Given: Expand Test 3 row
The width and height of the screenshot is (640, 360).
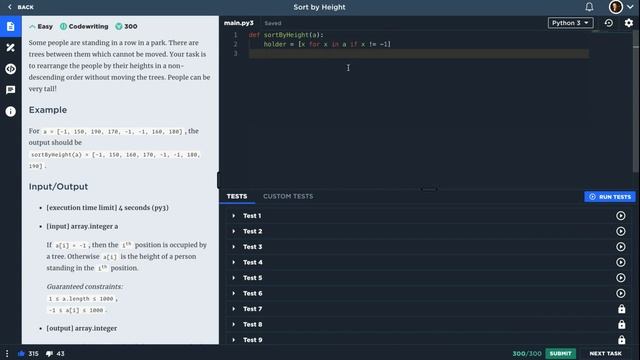Looking at the screenshot, I should (427, 247).
